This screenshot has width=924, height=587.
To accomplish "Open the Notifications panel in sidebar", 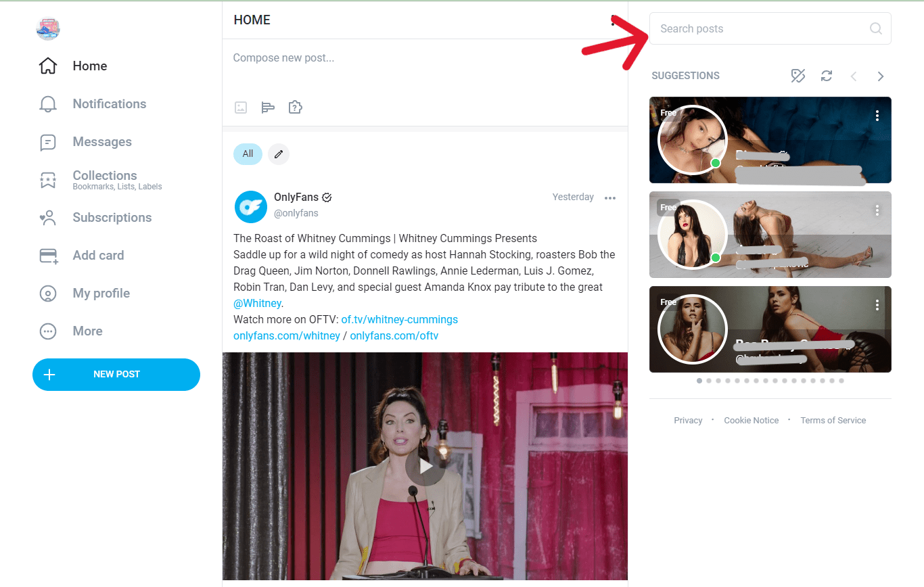I will point(109,103).
